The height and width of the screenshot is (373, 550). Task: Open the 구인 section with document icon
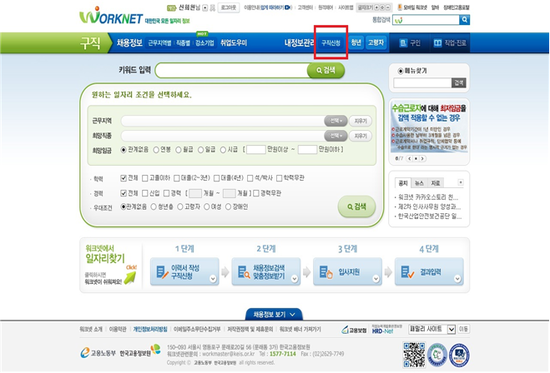click(x=410, y=43)
